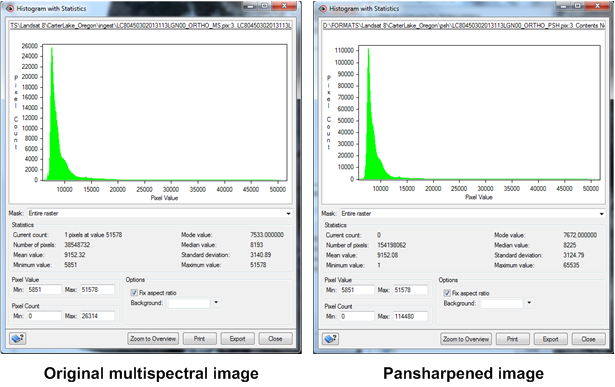Select median value 8225 text
Image resolution: width=615 pixels, height=387 pixels.
pos(570,245)
